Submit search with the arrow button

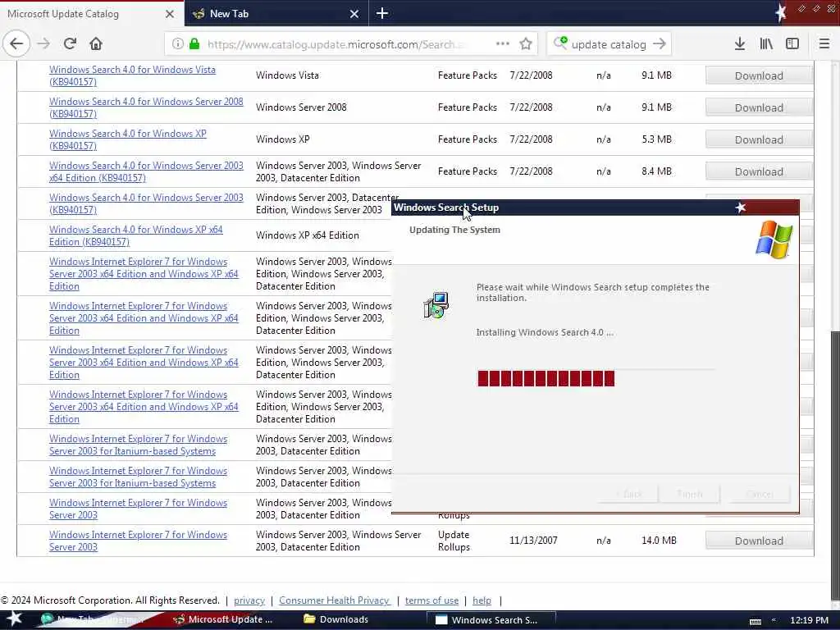coord(660,44)
